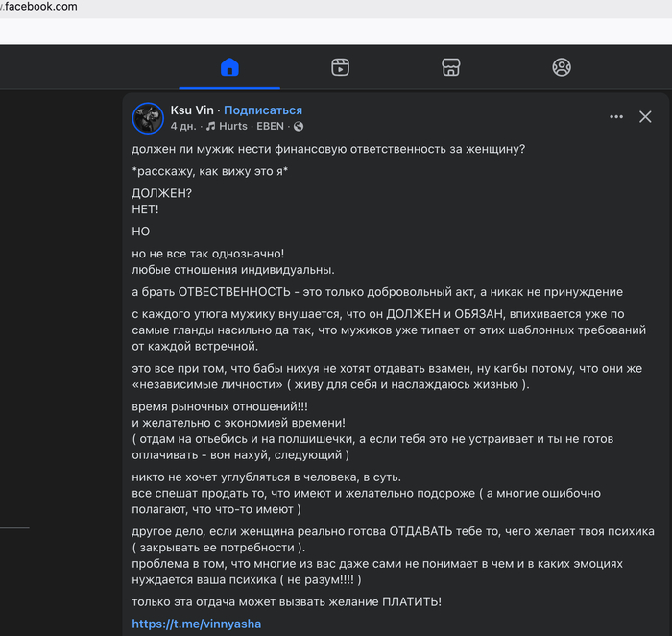Click the globe public audience icon
The image size is (672, 636).
point(299,126)
